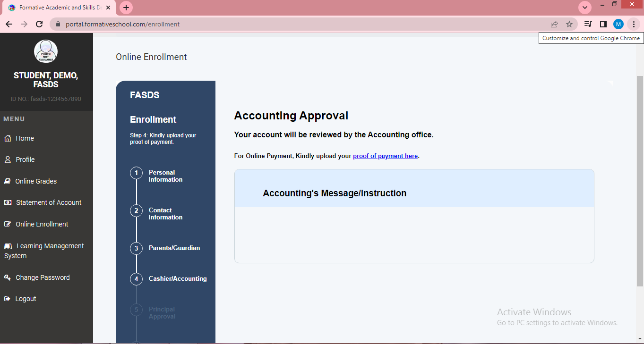
Task: Open the Chrome three-dot menu
Action: click(634, 24)
